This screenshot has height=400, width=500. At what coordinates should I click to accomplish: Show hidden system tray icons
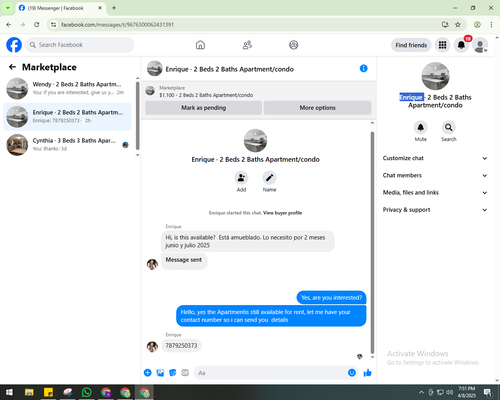tap(421, 392)
